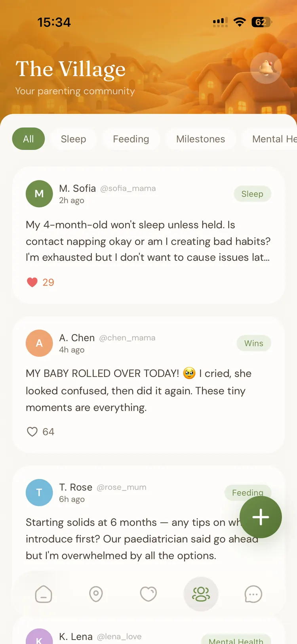Tap T. Rose's avatar

(x=39, y=493)
